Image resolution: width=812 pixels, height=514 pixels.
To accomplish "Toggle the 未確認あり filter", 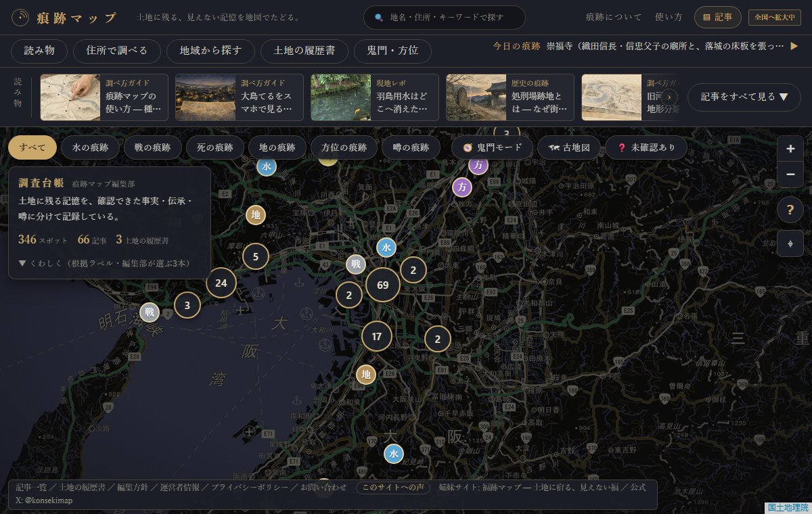I will click(x=646, y=147).
